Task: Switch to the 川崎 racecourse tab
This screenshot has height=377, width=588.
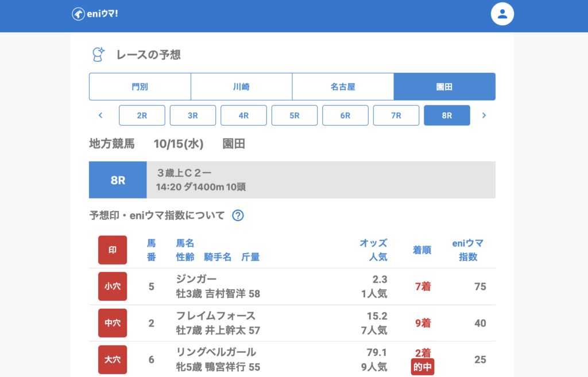Action: [241, 87]
